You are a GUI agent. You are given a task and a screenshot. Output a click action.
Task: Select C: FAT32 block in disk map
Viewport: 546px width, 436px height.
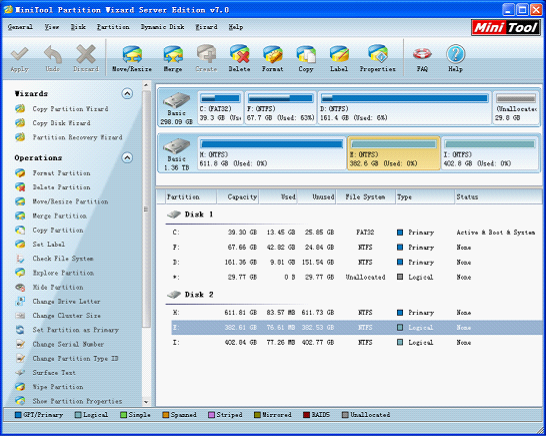coord(220,107)
